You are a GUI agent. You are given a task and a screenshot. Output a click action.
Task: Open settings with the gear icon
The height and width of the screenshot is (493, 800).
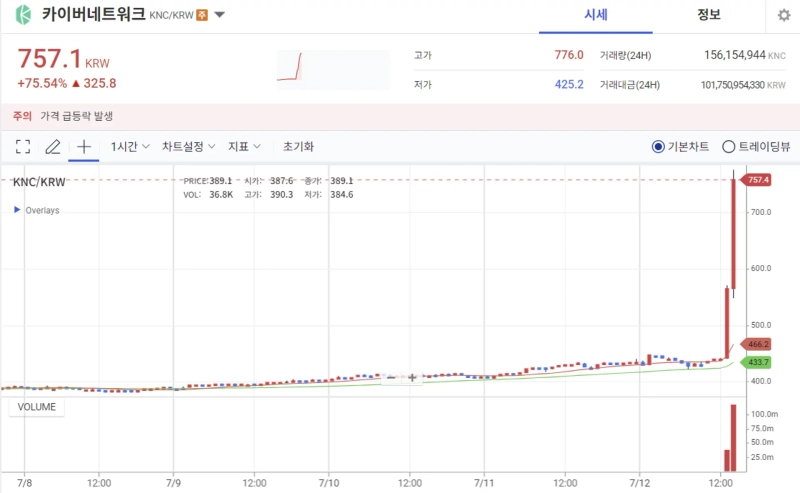[784, 15]
